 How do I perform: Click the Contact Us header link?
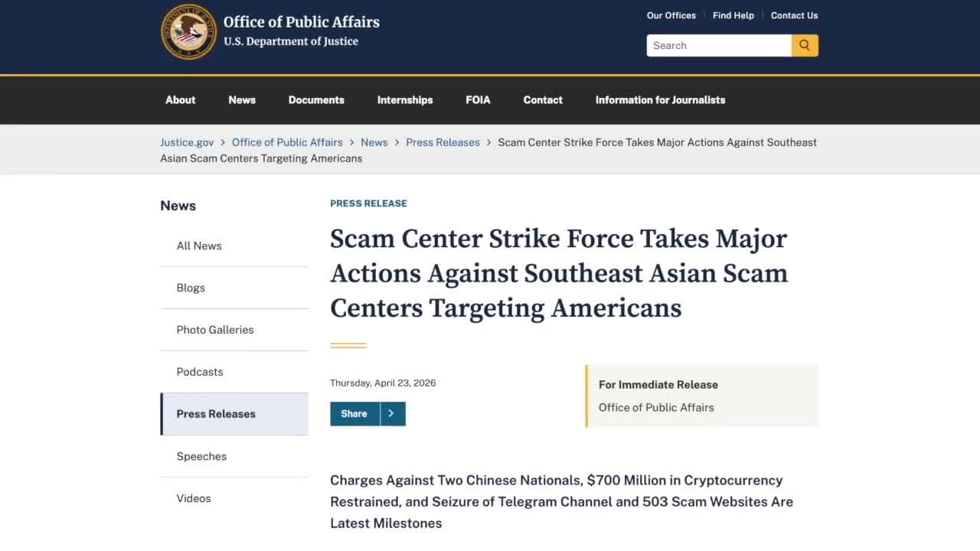coord(794,15)
